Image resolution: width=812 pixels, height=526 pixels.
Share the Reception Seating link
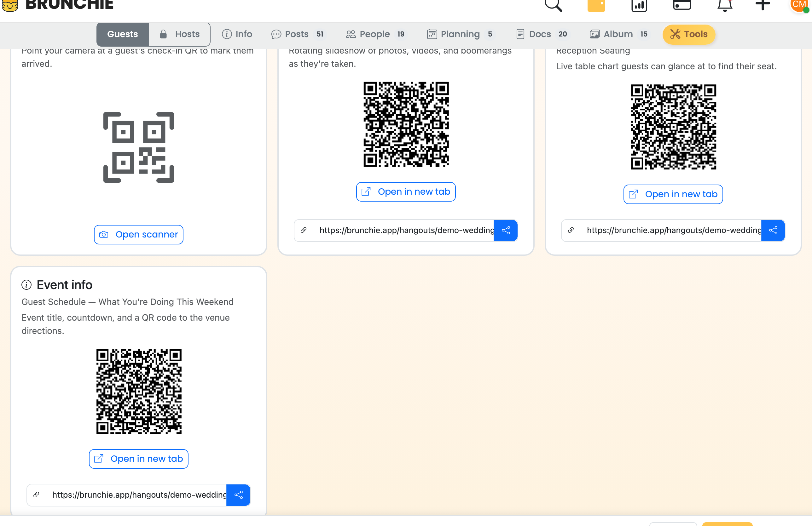pos(773,231)
